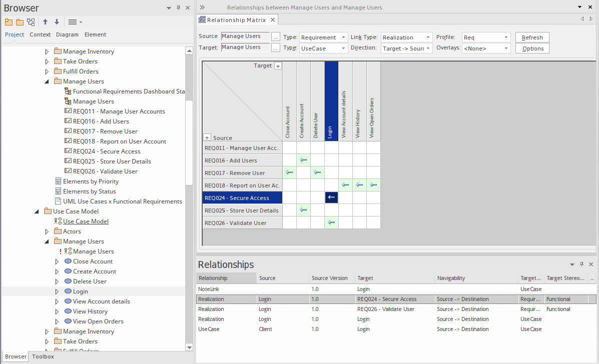Click Elements by Status chart icon
The height and width of the screenshot is (364, 599).
click(58, 191)
